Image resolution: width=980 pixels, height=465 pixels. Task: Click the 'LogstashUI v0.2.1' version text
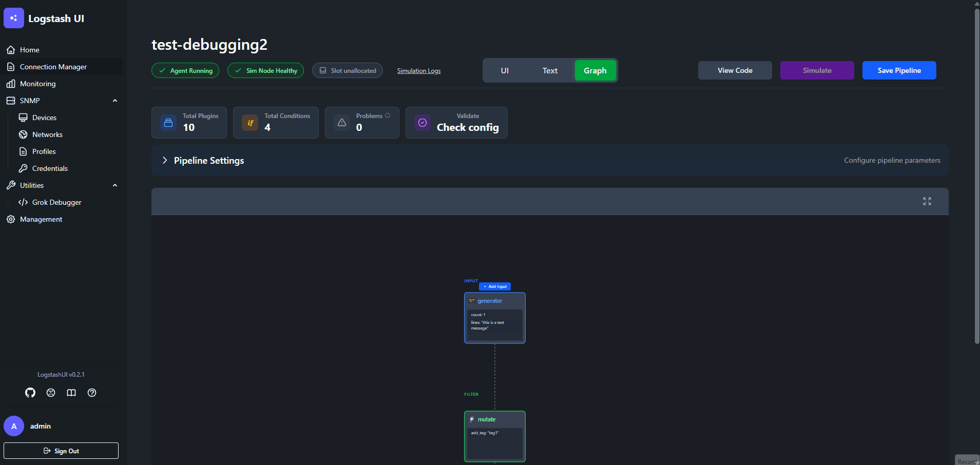tap(61, 375)
